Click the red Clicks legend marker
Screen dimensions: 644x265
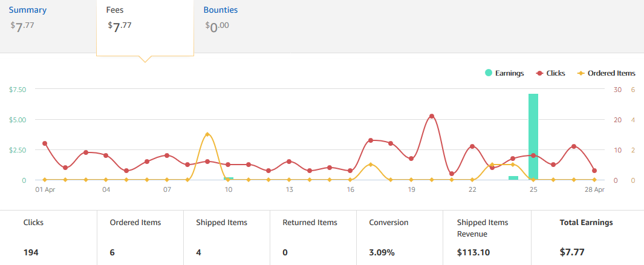540,73
